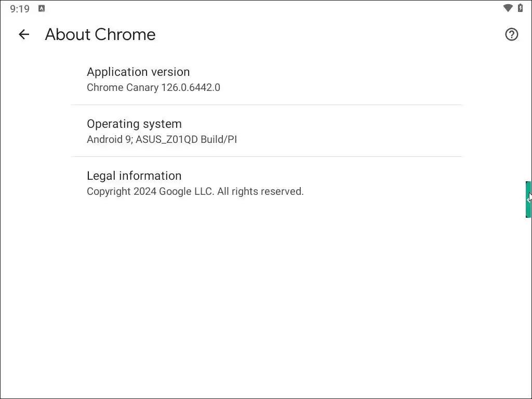Tap the "ASUS_Z01QD Build/PI" device text
Image resolution: width=532 pixels, height=399 pixels.
click(187, 139)
